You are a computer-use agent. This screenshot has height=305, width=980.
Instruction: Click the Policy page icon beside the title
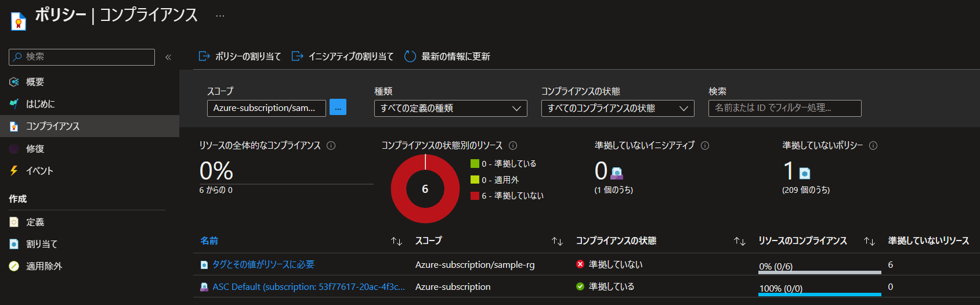tap(19, 21)
